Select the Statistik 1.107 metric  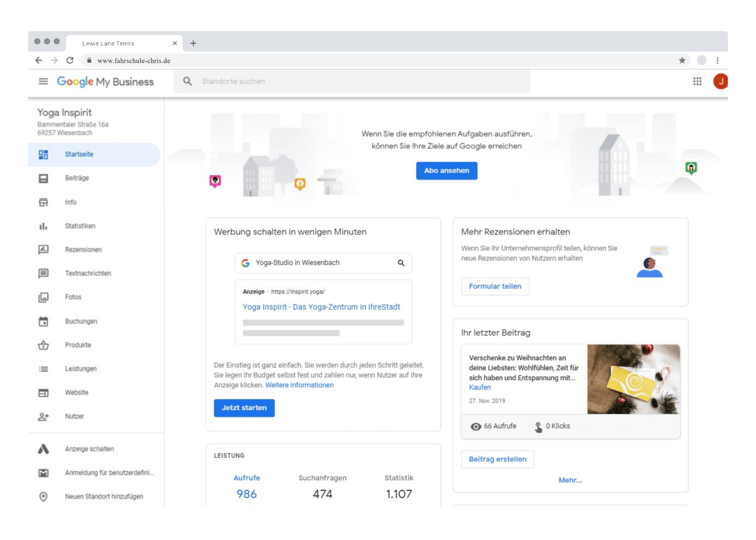pos(399,487)
